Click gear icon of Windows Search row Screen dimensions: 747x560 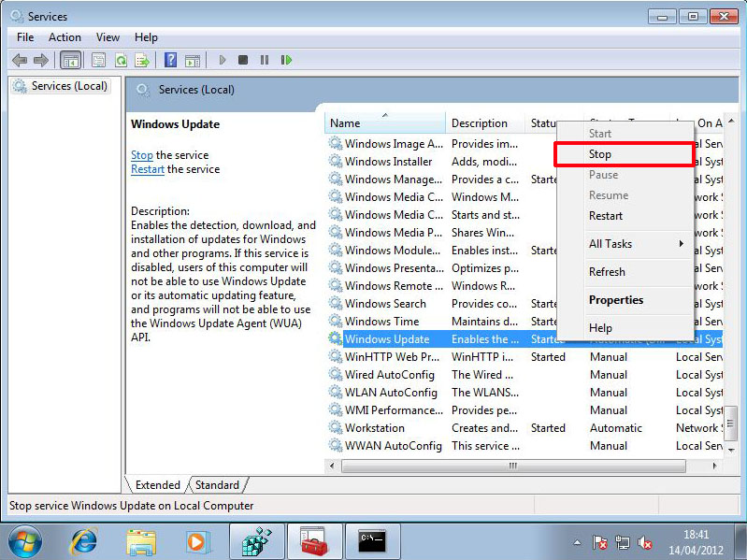(336, 303)
